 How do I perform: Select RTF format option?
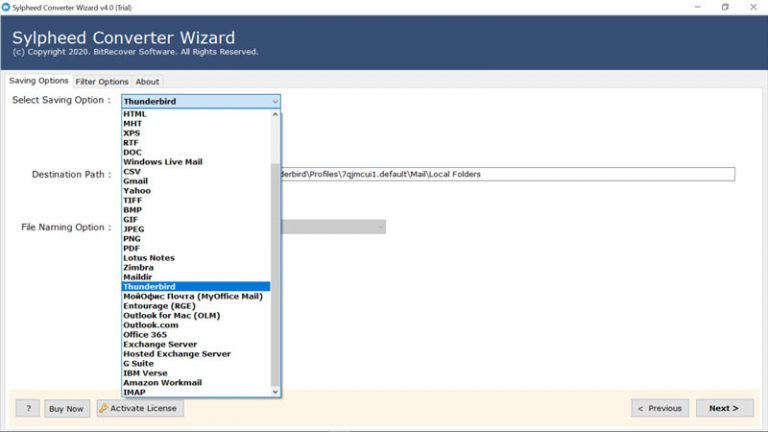point(196,143)
